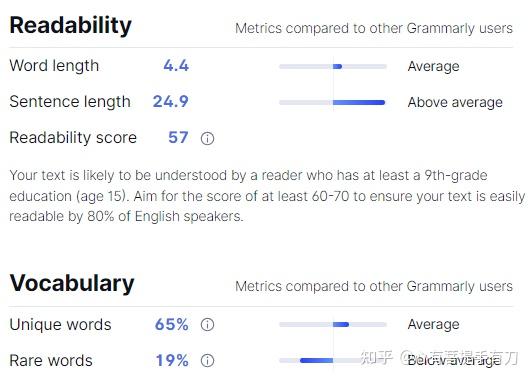Click the Readability score value 57
Viewport: 532px width, 381px height.
pos(178,137)
